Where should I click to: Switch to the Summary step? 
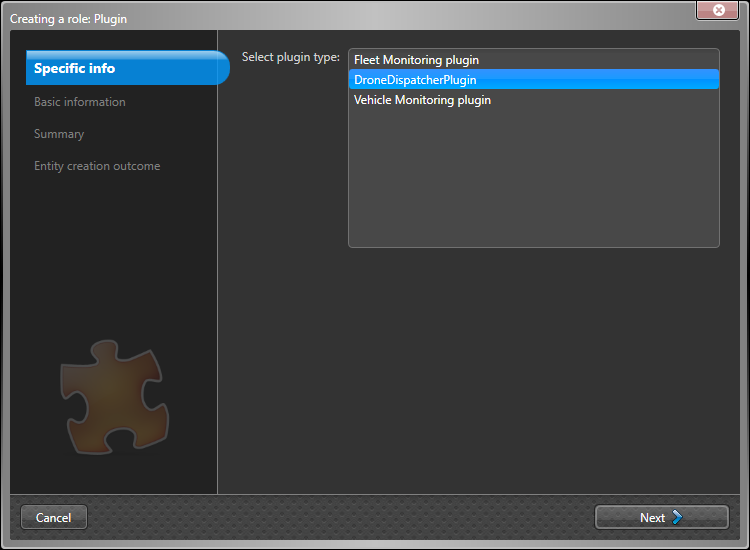59,134
